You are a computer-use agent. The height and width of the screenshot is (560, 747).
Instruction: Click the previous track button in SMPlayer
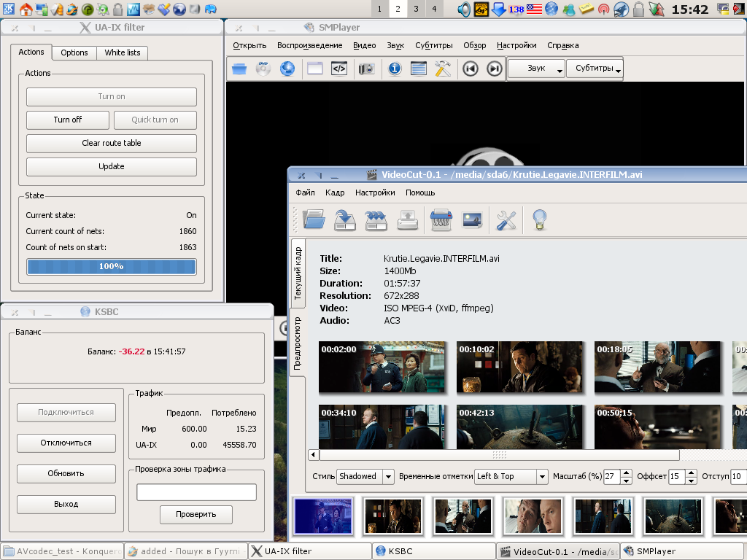[471, 69]
